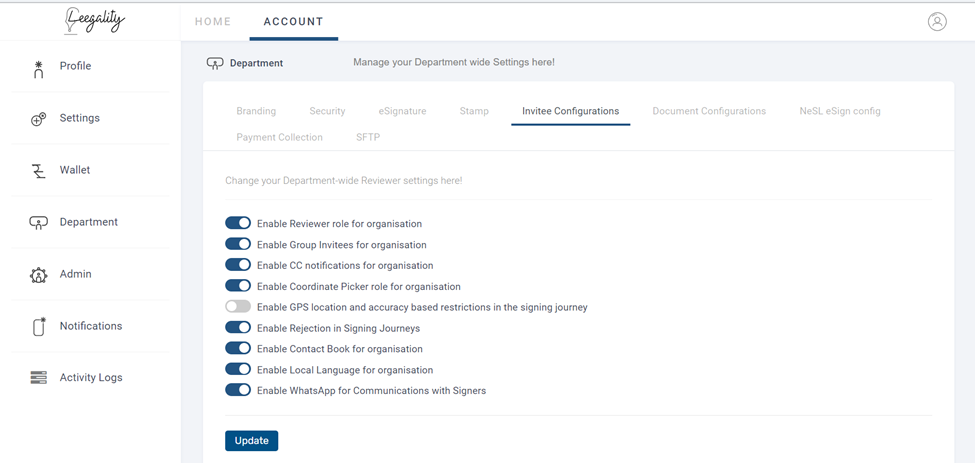Screen dimensions: 975x463
Task: Open the Admin icon in sidebar
Action: (39, 275)
